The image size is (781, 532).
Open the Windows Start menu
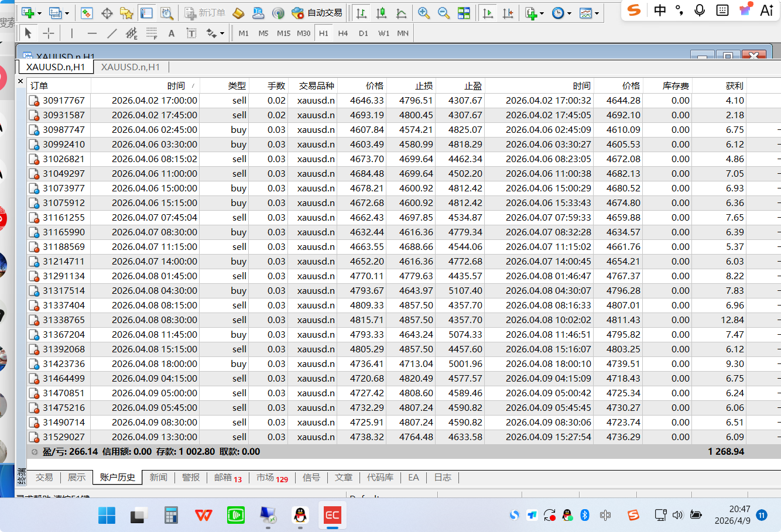point(107,515)
